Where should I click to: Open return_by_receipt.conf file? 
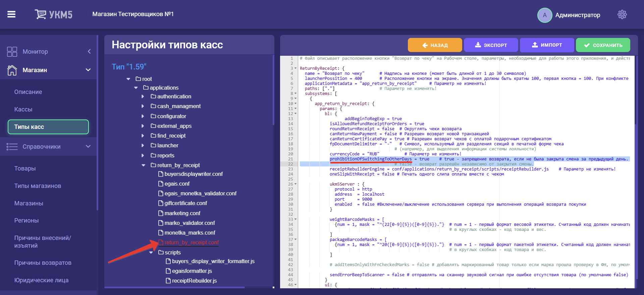[x=192, y=242]
